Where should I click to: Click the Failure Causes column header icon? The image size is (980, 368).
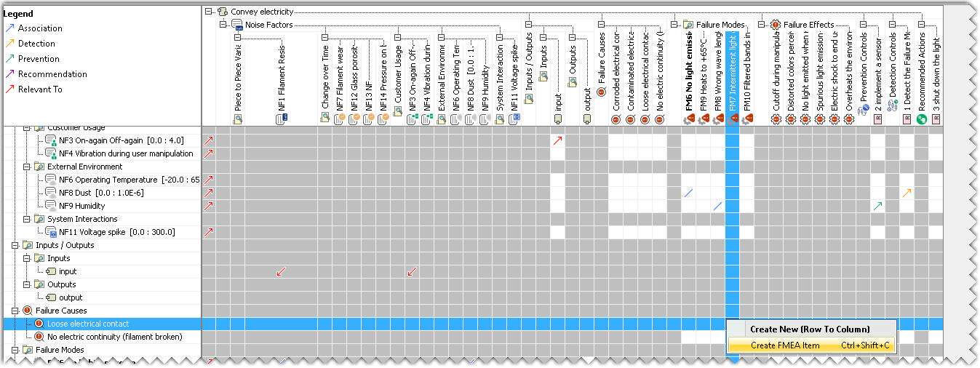coord(601,92)
